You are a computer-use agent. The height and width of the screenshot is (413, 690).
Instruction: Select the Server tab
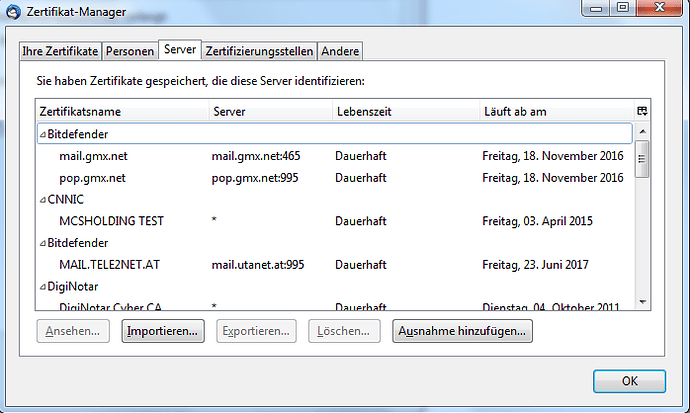(x=180, y=49)
